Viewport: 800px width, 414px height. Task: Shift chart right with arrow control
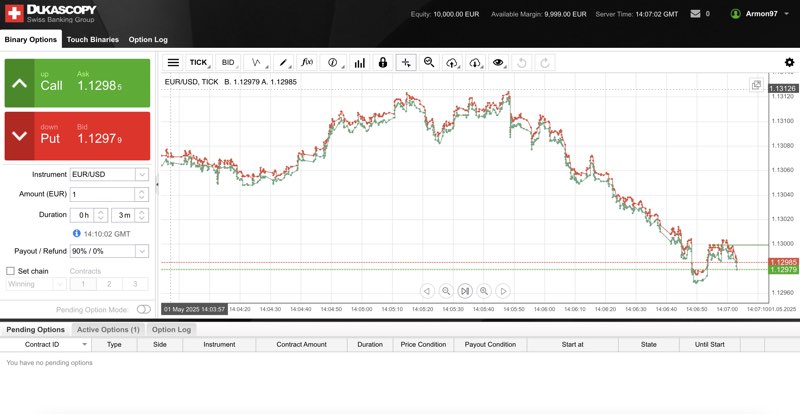pos(503,291)
